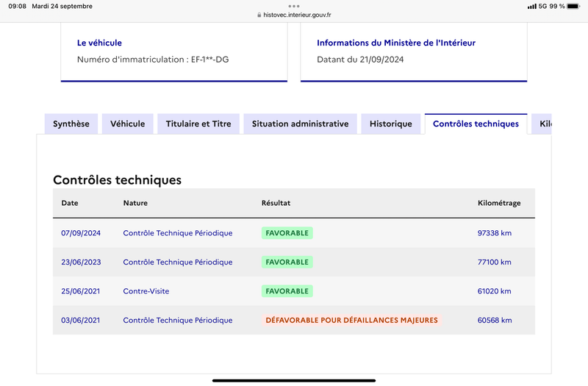Open the Titulaire et Titre tab
Image resolution: width=588 pixels, height=386 pixels.
(198, 124)
